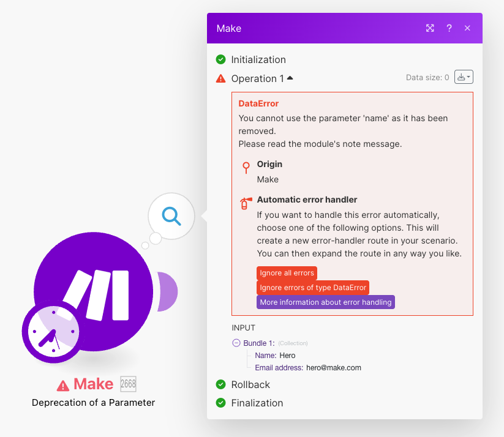
Task: Click the Finalization step label
Action: [257, 403]
